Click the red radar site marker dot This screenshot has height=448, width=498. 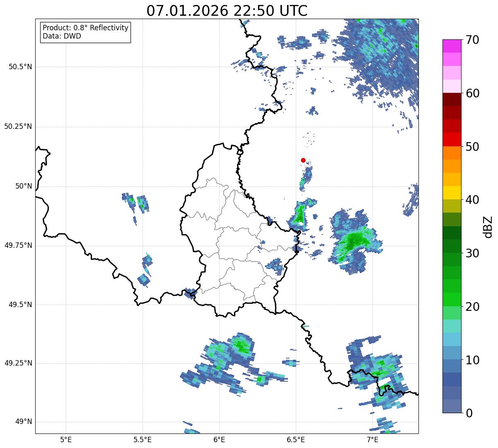pyautogui.click(x=303, y=160)
